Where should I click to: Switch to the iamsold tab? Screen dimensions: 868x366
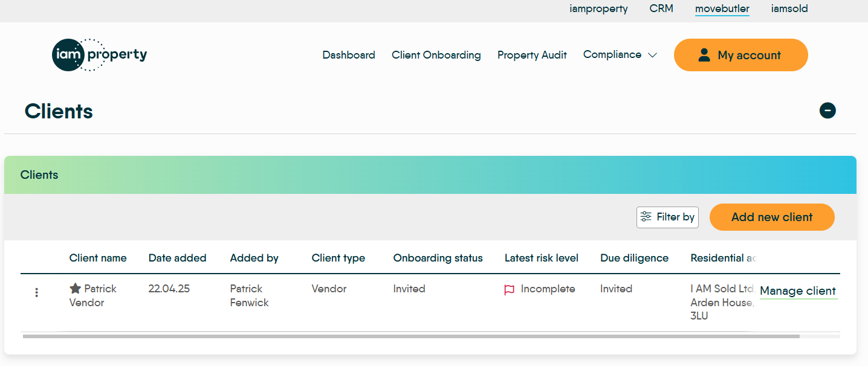coord(789,8)
